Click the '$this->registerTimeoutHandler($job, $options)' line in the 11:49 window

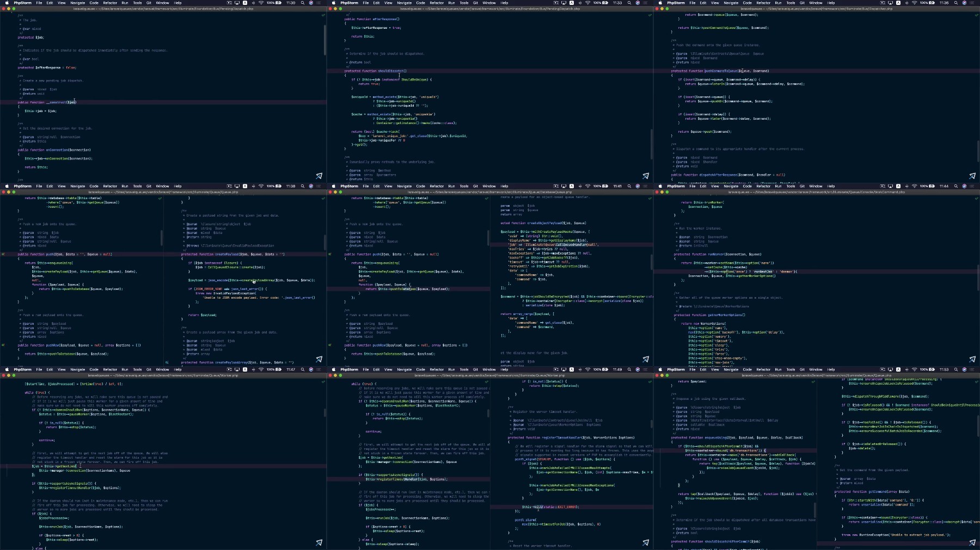[x=406, y=479]
